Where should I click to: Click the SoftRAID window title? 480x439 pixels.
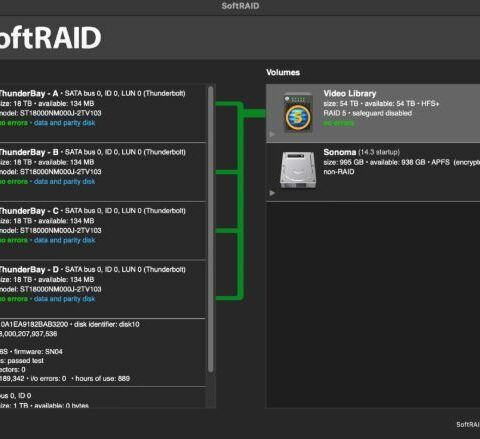pyautogui.click(x=240, y=6)
